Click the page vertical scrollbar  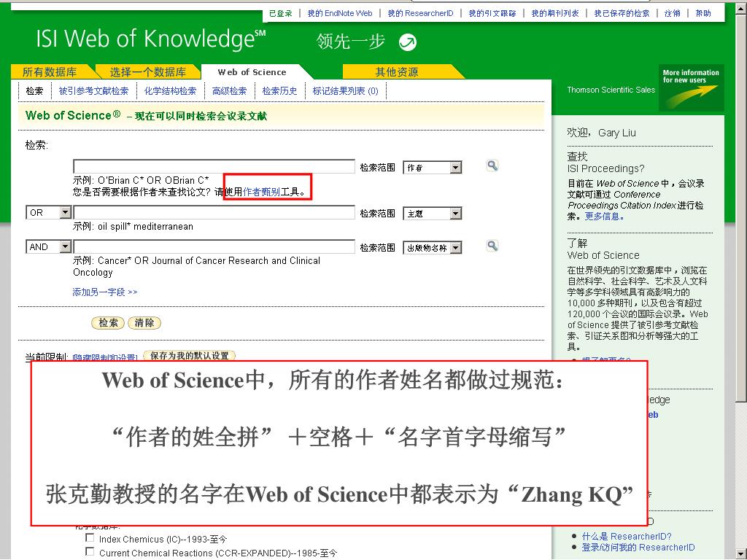pos(741,280)
